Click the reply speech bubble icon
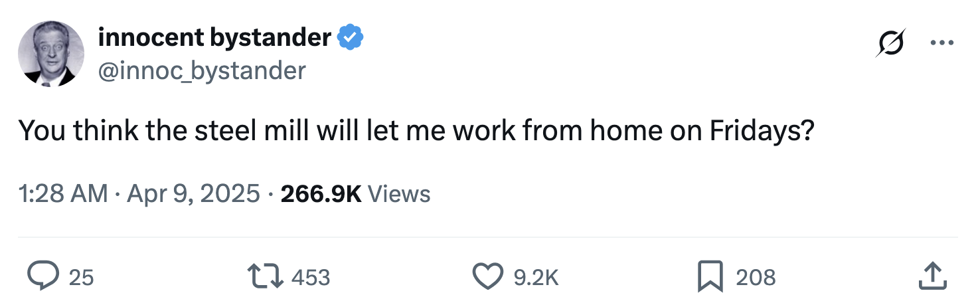This screenshot has height=307, width=980. (x=43, y=276)
